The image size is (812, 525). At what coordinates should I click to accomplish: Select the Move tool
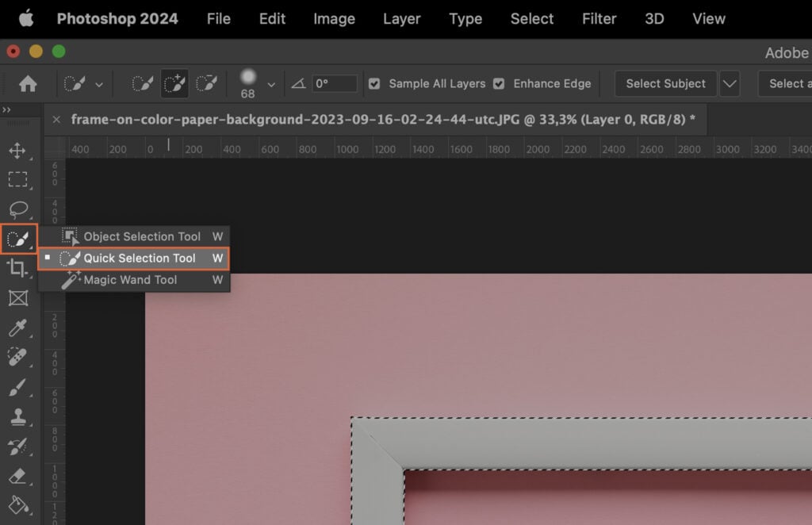(x=17, y=149)
